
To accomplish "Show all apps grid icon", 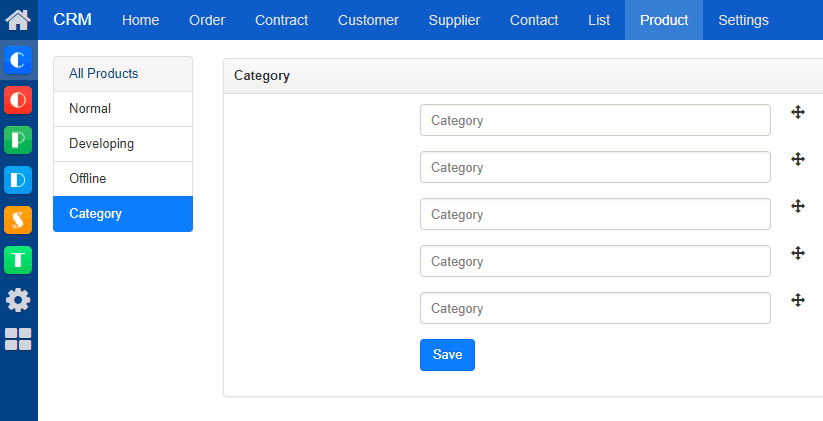I will click(18, 339).
